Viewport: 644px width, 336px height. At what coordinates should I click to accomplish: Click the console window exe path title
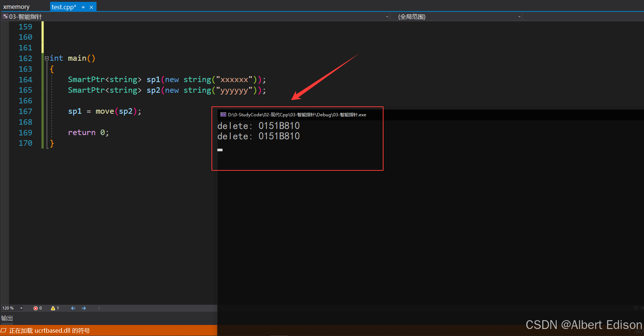tap(297, 115)
